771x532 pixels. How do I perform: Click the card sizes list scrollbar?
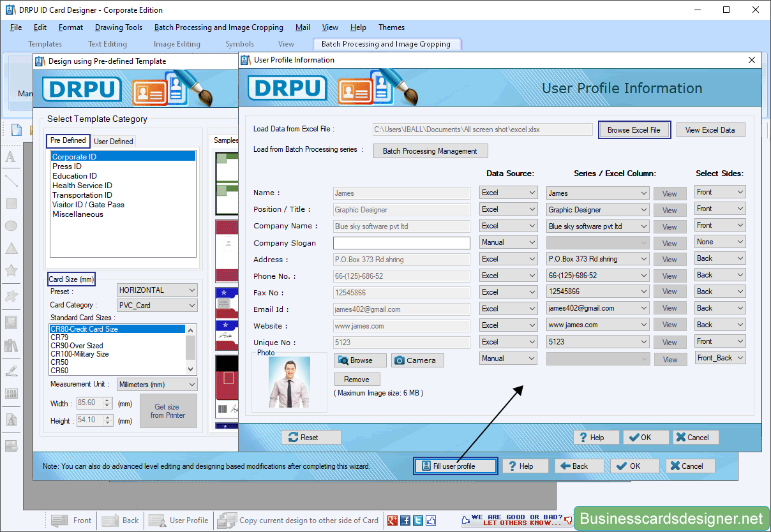[x=190, y=349]
